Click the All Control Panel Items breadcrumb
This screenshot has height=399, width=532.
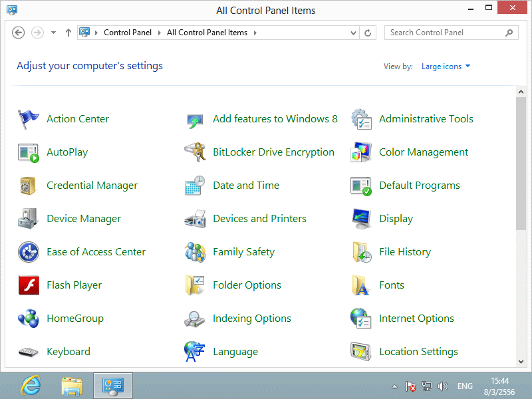click(207, 33)
